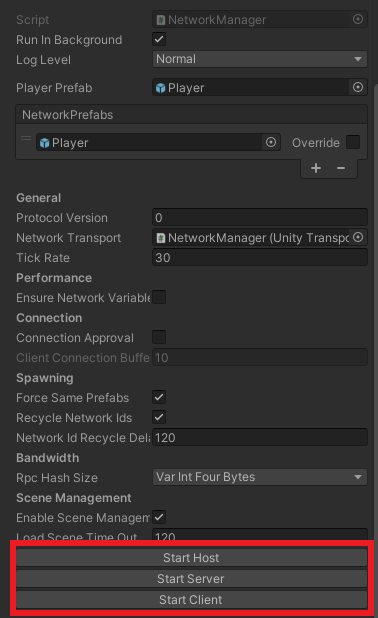The image size is (378, 618).
Task: Click the Force Same Prefabs label
Action: (x=73, y=398)
